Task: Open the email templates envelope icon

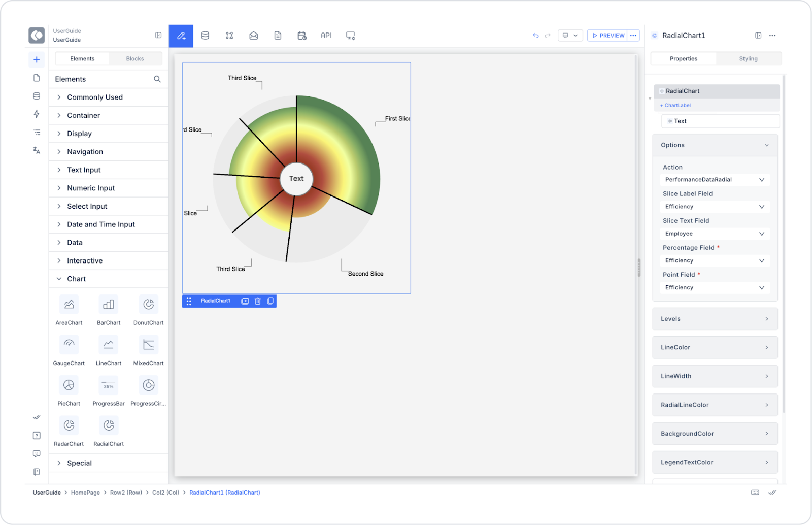Action: (254, 36)
